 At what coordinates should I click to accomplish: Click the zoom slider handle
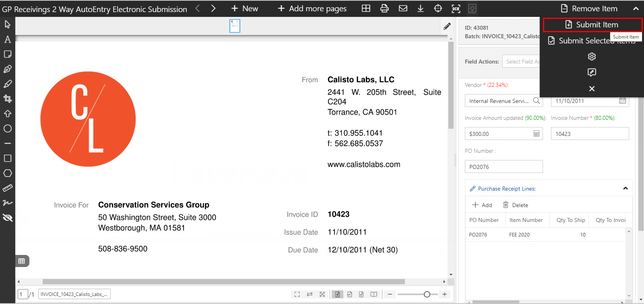[427, 294]
